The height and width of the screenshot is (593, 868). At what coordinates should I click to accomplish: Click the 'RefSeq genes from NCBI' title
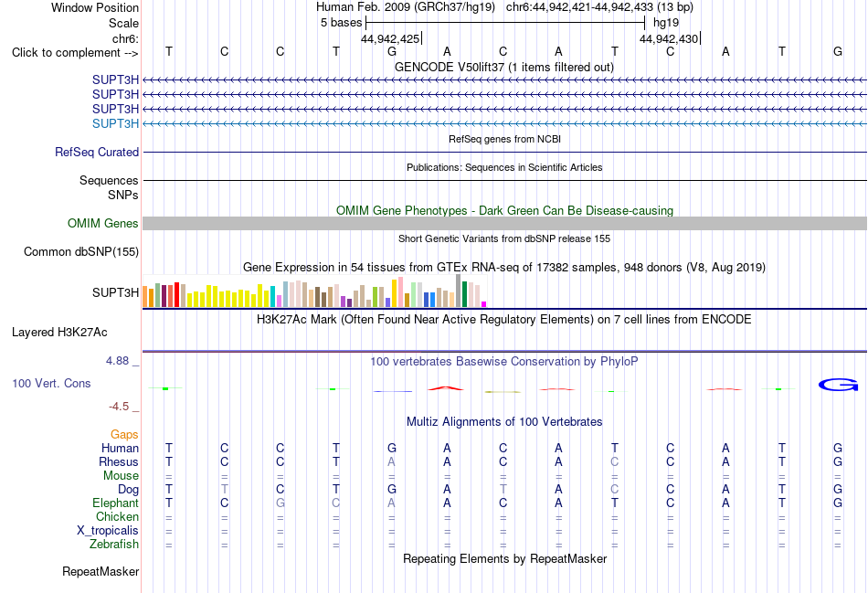(504, 139)
